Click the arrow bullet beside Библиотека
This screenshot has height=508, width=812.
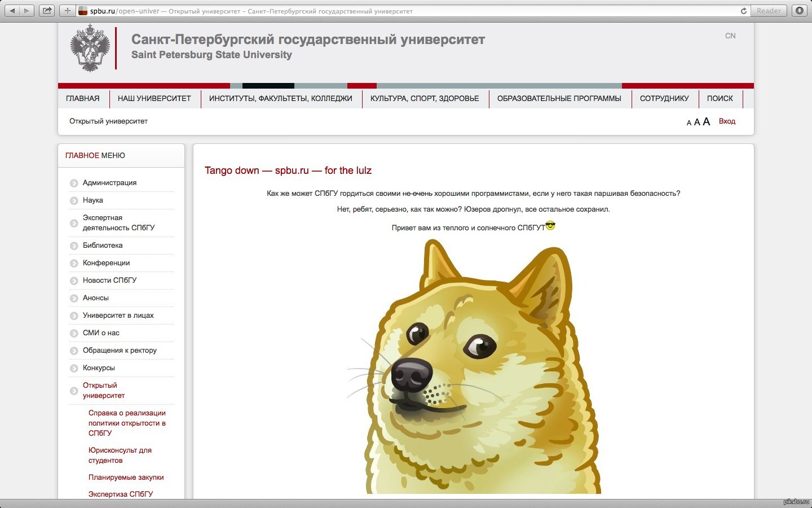click(x=74, y=246)
